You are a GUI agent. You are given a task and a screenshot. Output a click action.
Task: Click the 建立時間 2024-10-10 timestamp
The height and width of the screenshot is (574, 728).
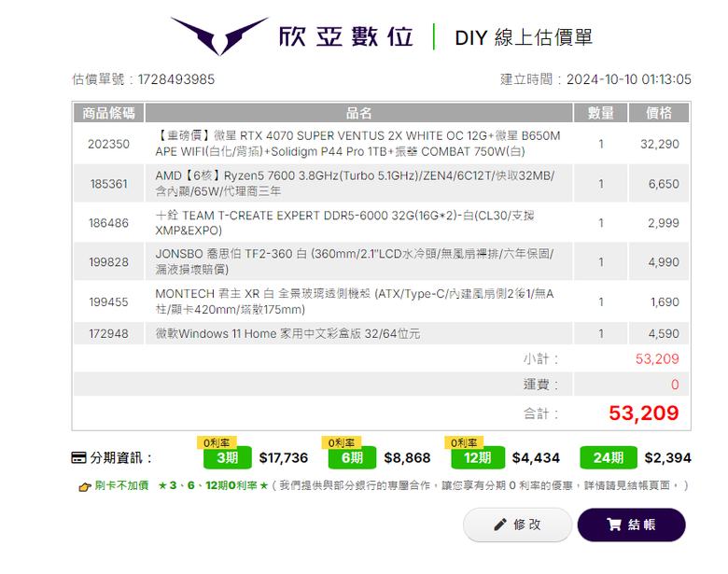595,79
